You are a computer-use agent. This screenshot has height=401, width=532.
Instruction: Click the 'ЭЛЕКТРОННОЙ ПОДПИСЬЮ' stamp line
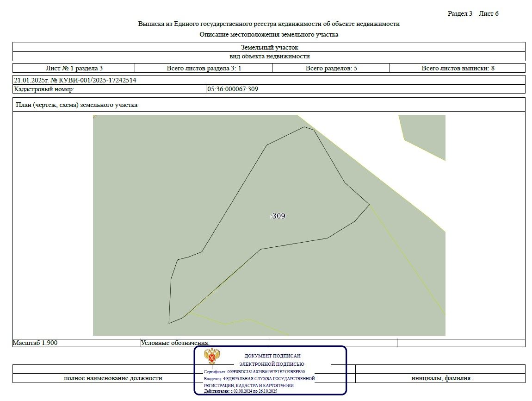(x=272, y=364)
